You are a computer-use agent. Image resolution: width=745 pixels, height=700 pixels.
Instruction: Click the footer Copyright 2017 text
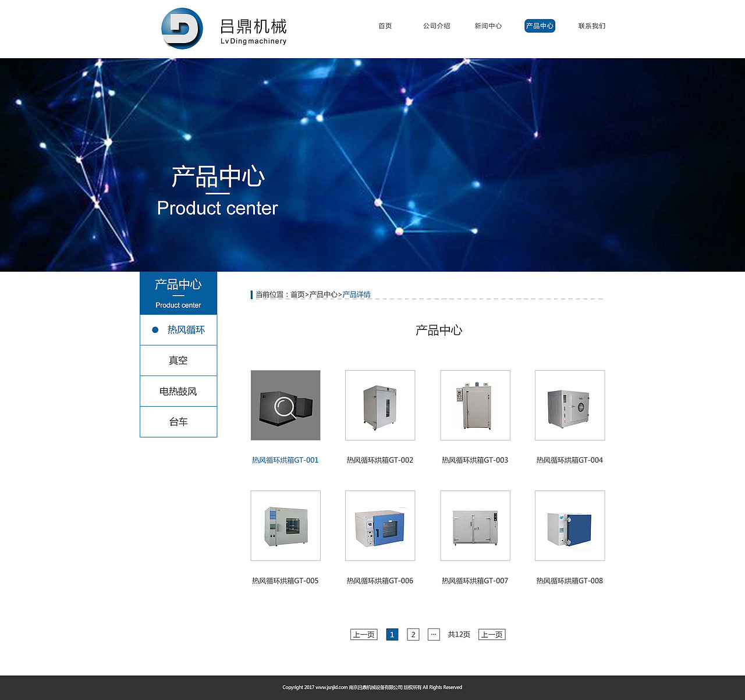point(372,687)
